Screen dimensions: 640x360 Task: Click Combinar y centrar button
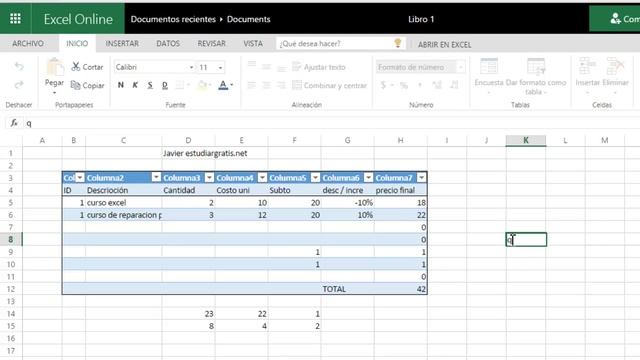pyautogui.click(x=330, y=85)
